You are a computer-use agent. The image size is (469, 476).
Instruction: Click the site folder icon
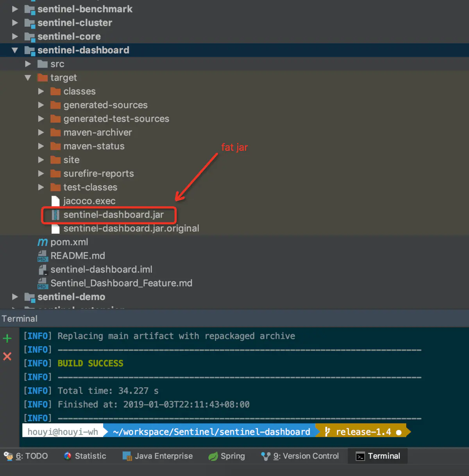(56, 160)
